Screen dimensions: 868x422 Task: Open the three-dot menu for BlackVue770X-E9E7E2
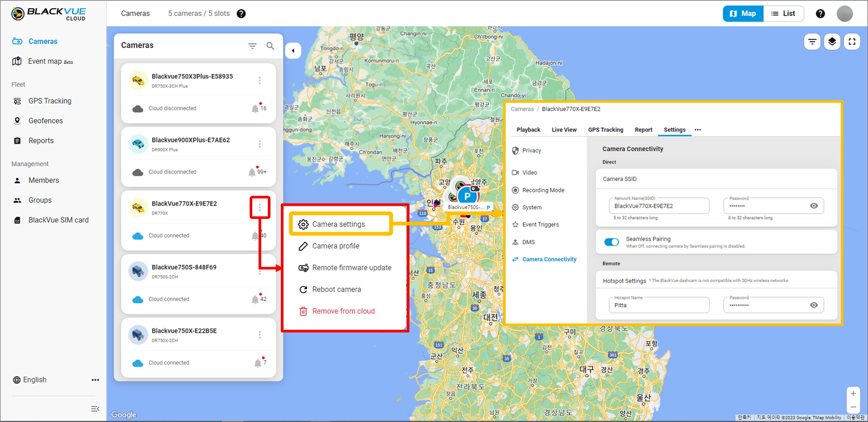tap(259, 208)
